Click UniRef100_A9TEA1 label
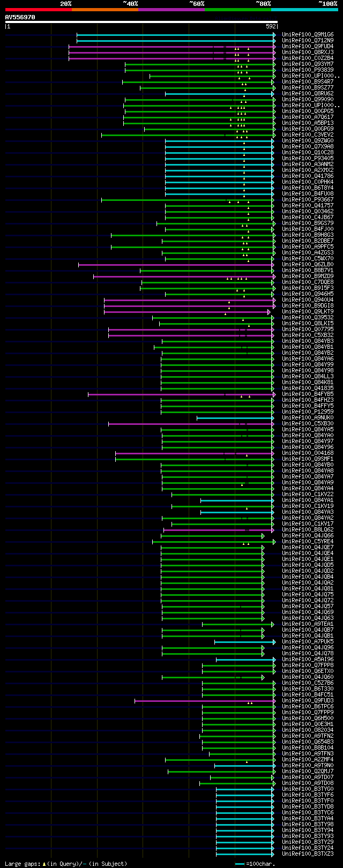Image resolution: width=343 pixels, height=868 pixels. [308, 624]
